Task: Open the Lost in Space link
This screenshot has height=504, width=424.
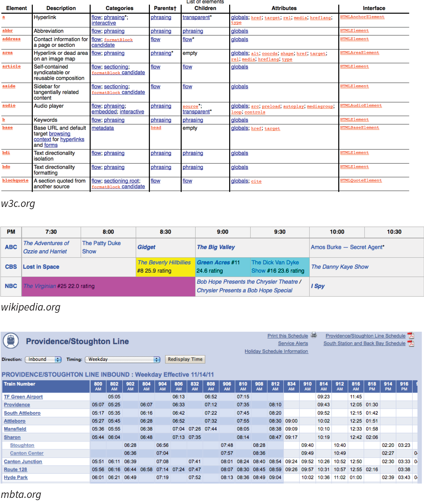Action: [x=41, y=267]
